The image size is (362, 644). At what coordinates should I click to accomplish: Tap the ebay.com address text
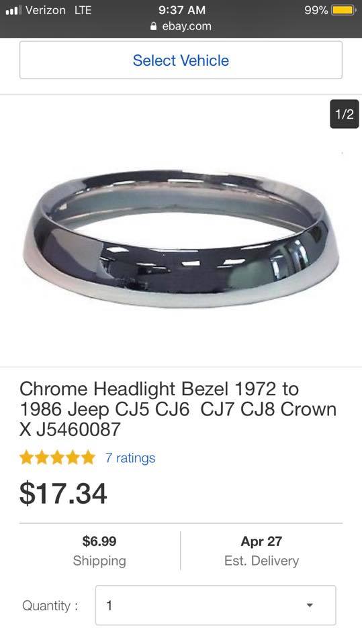(x=186, y=26)
